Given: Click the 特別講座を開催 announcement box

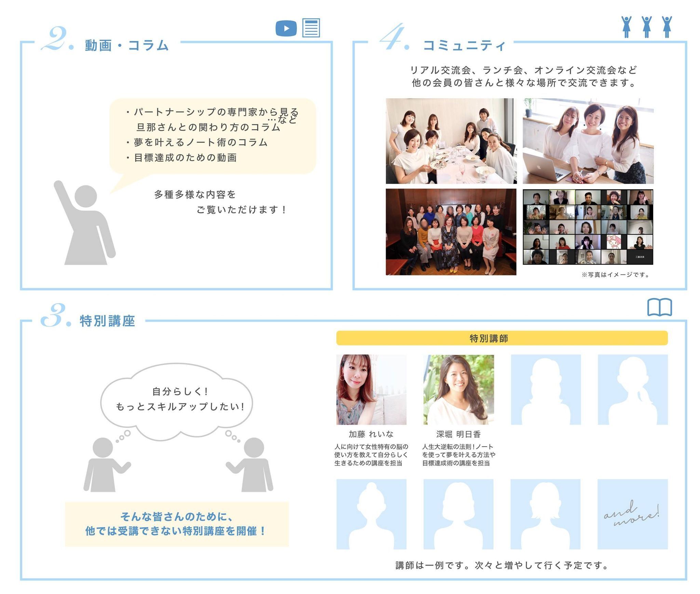Looking at the screenshot, I should [177, 524].
